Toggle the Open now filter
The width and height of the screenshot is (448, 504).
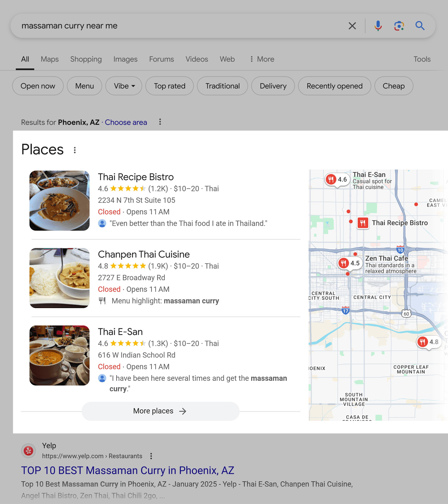(38, 86)
